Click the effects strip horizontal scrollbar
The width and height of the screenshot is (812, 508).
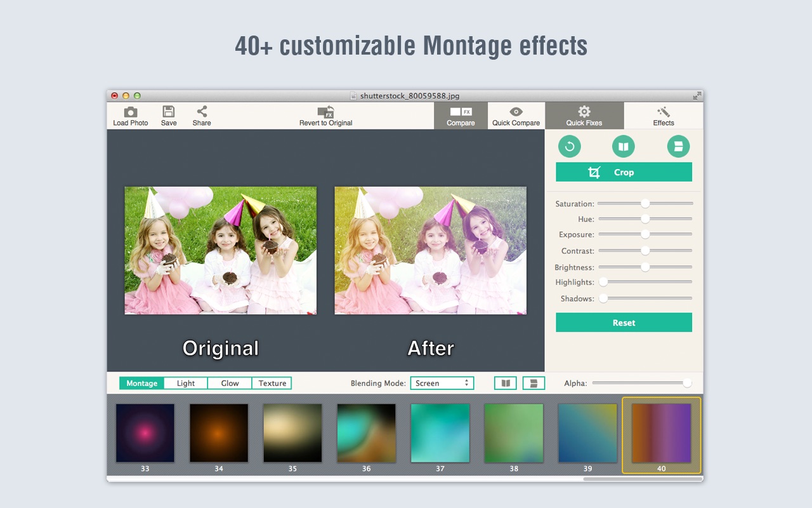(643, 479)
